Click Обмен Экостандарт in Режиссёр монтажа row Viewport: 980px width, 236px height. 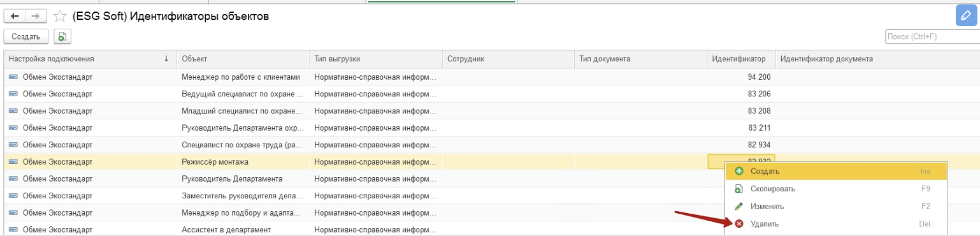pyautogui.click(x=57, y=162)
